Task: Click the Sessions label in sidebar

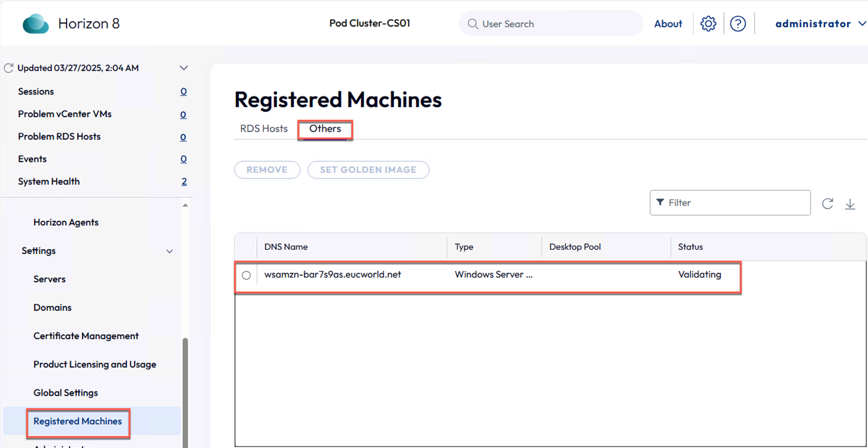Action: pos(36,91)
